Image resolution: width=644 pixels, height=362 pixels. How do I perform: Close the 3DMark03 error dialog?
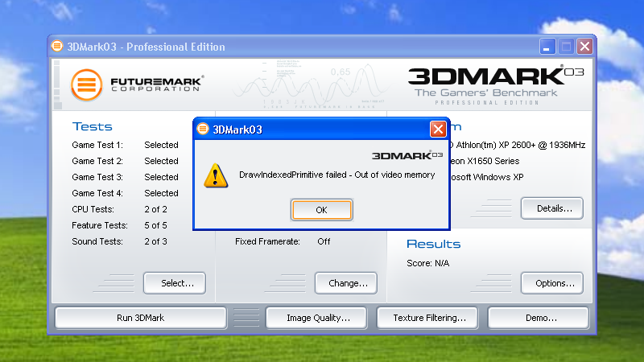pos(438,130)
